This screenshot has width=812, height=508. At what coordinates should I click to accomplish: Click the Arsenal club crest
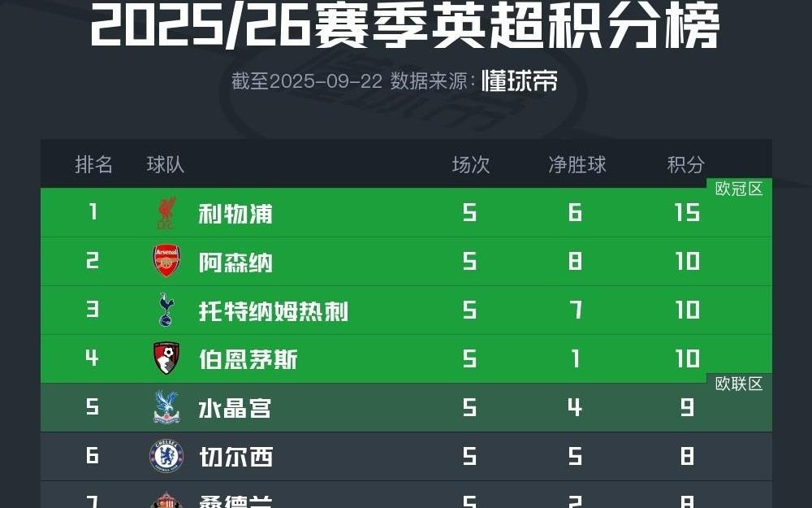click(x=166, y=262)
